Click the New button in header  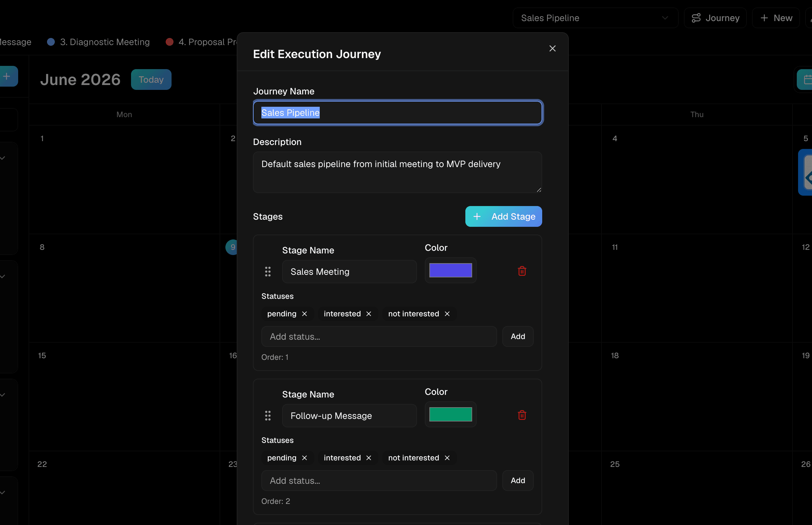pos(776,18)
